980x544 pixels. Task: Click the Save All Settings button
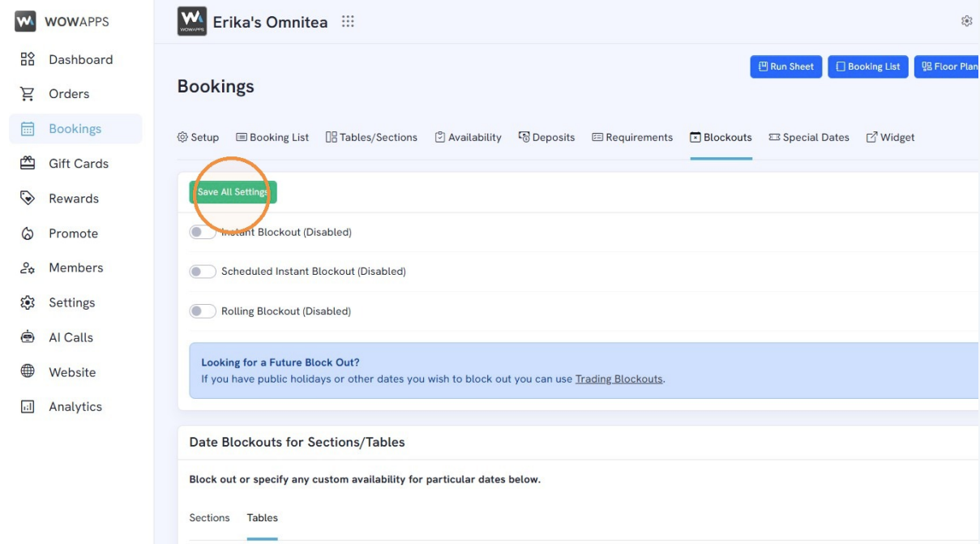233,192
